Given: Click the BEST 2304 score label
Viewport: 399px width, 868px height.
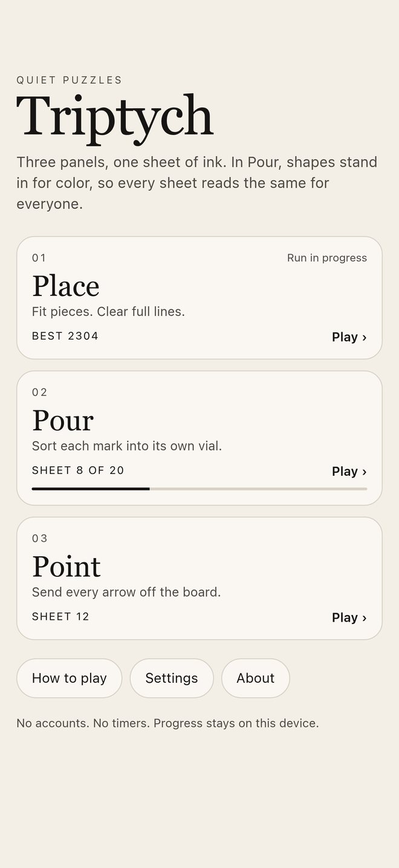Looking at the screenshot, I should pyautogui.click(x=65, y=336).
